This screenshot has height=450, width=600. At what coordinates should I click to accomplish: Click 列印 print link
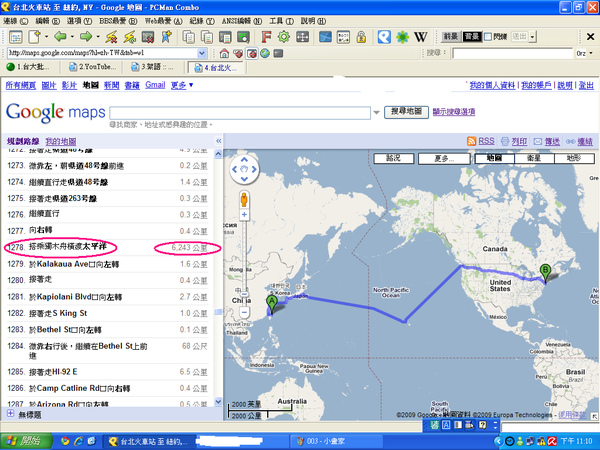[519, 141]
